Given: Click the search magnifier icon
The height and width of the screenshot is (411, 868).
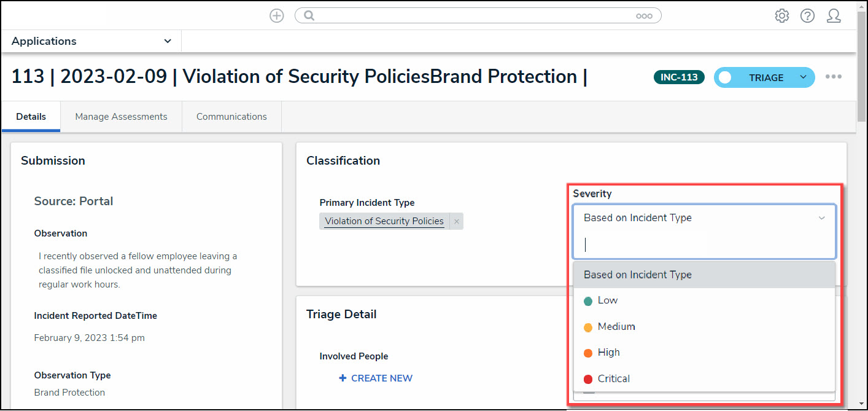Looking at the screenshot, I should tap(309, 16).
